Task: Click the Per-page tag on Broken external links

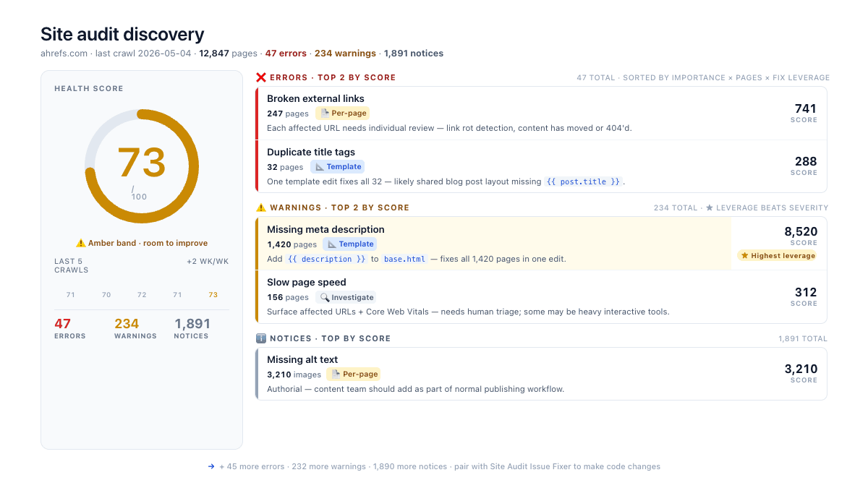Action: [342, 114]
